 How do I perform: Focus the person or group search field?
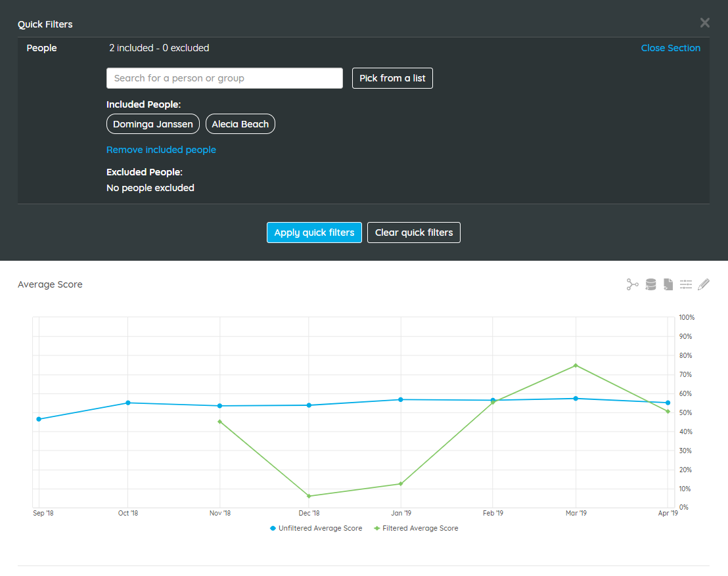click(225, 78)
